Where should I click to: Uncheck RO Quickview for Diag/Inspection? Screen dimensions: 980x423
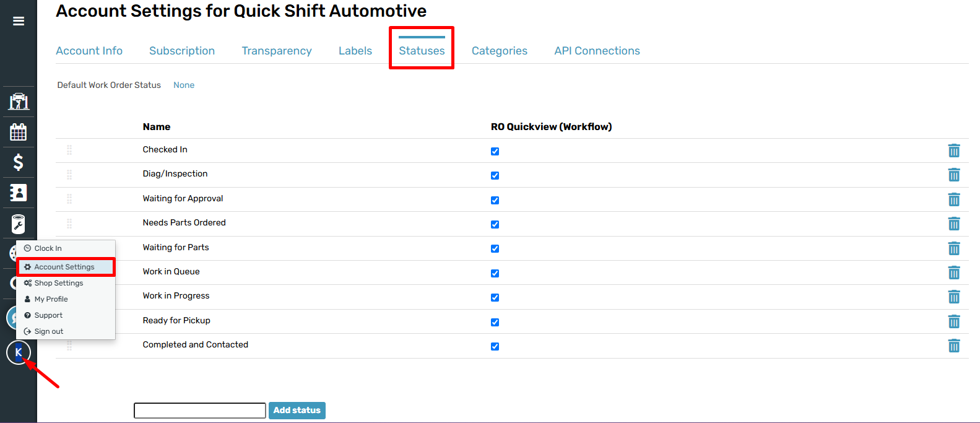coord(495,175)
